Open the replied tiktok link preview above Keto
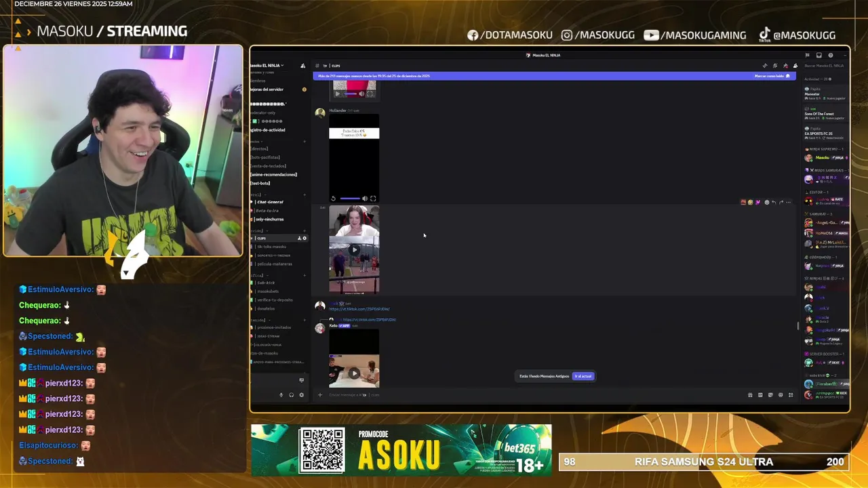 (x=369, y=320)
